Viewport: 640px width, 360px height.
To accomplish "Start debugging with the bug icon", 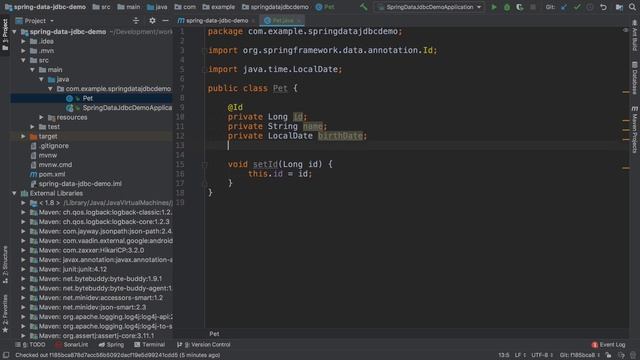I will pos(507,7).
